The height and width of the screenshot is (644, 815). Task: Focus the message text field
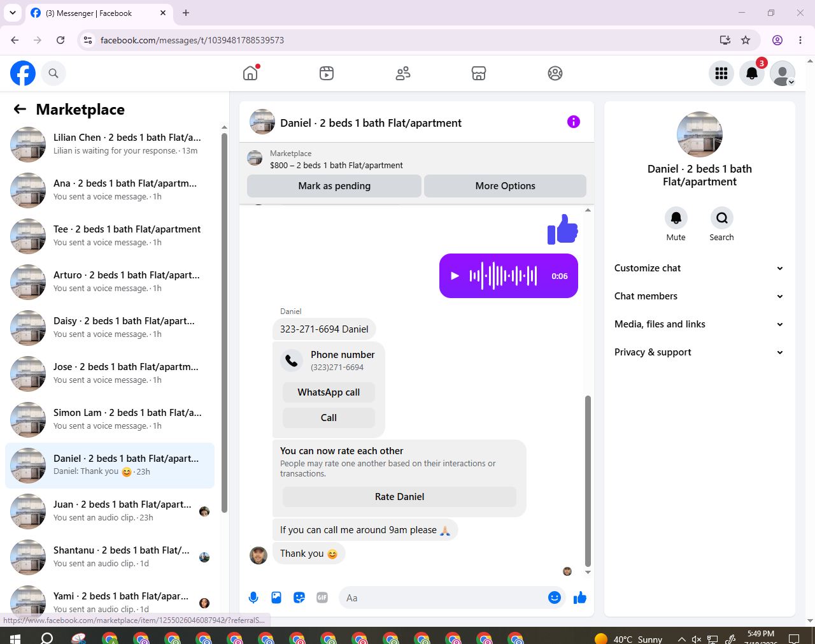click(444, 597)
